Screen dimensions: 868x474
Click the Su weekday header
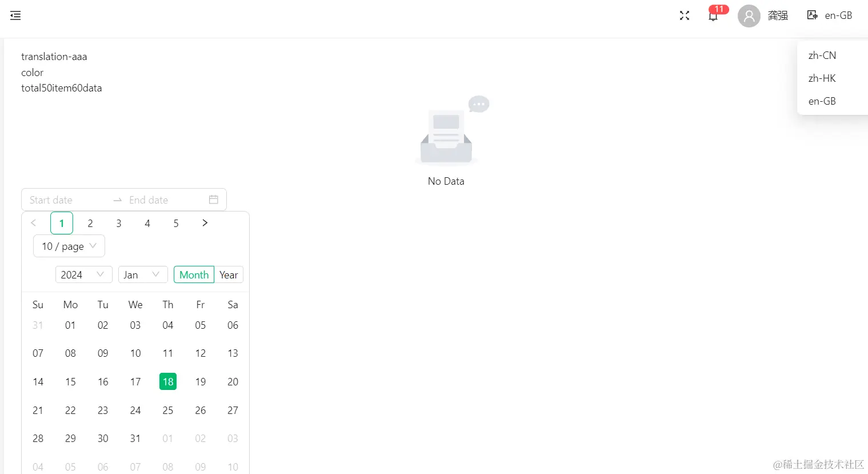click(x=38, y=305)
